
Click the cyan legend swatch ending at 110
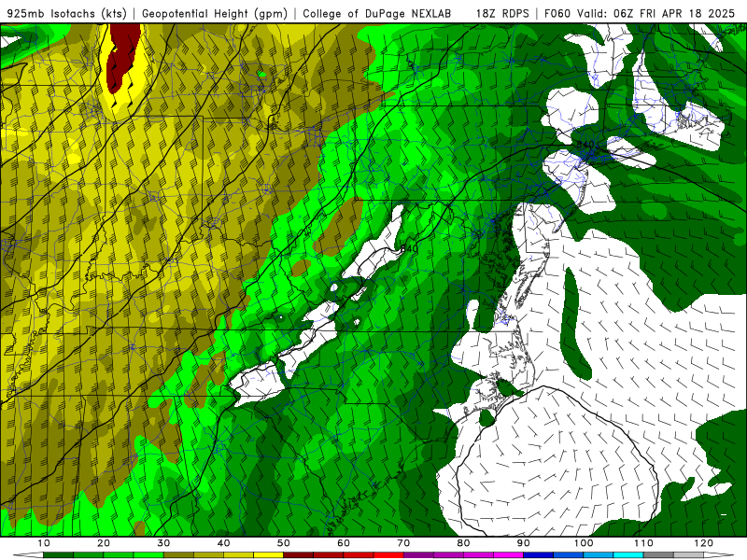(x=628, y=555)
